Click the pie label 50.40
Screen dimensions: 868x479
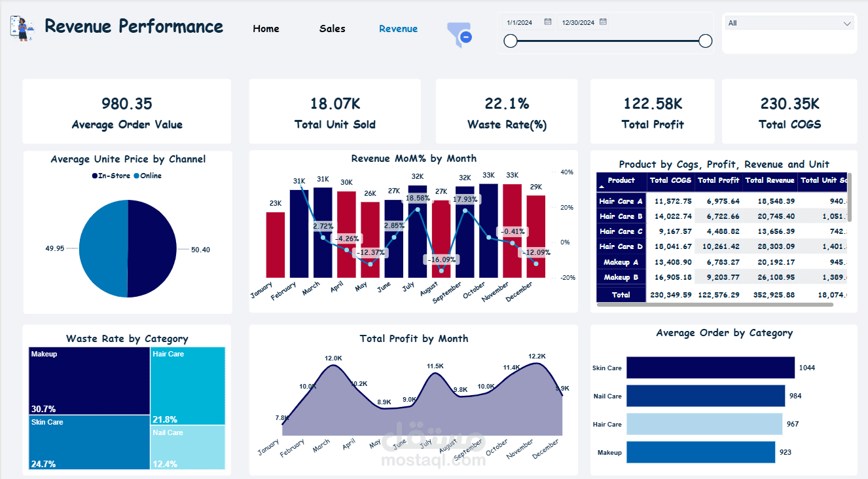point(201,250)
